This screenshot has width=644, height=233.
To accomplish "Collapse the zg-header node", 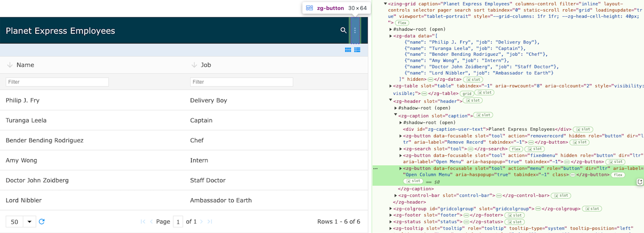I will 391,101.
